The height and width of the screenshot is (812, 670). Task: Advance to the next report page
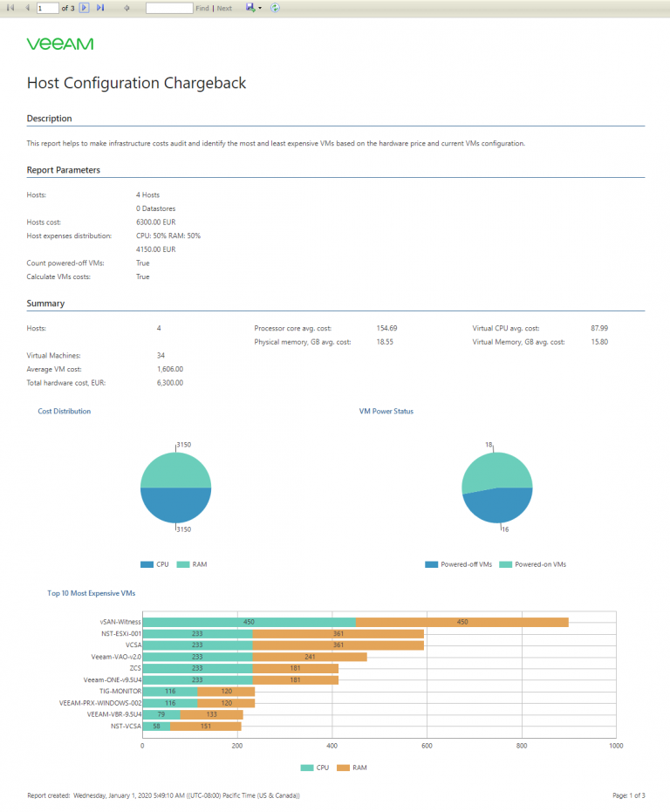tap(85, 8)
